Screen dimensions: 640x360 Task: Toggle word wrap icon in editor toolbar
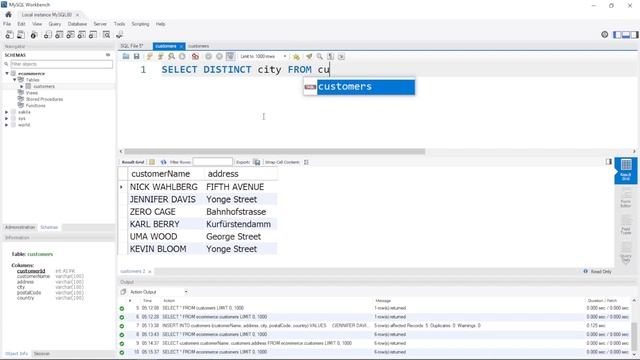[341, 56]
